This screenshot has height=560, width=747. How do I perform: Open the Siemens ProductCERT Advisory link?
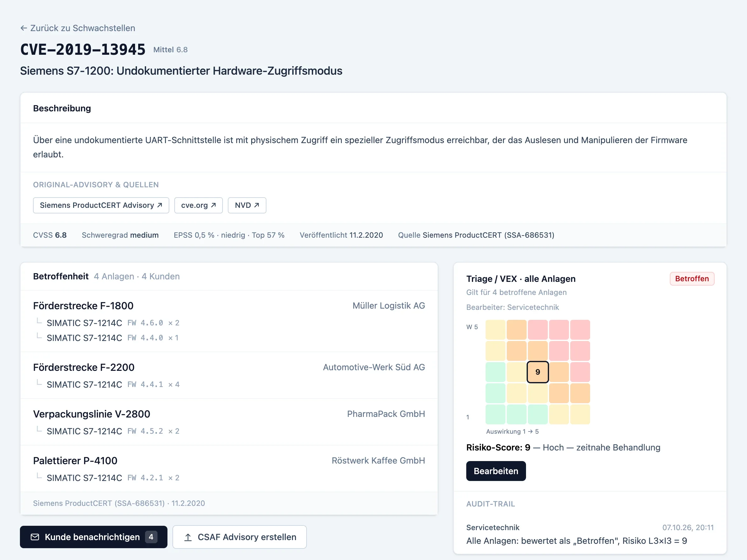(101, 205)
